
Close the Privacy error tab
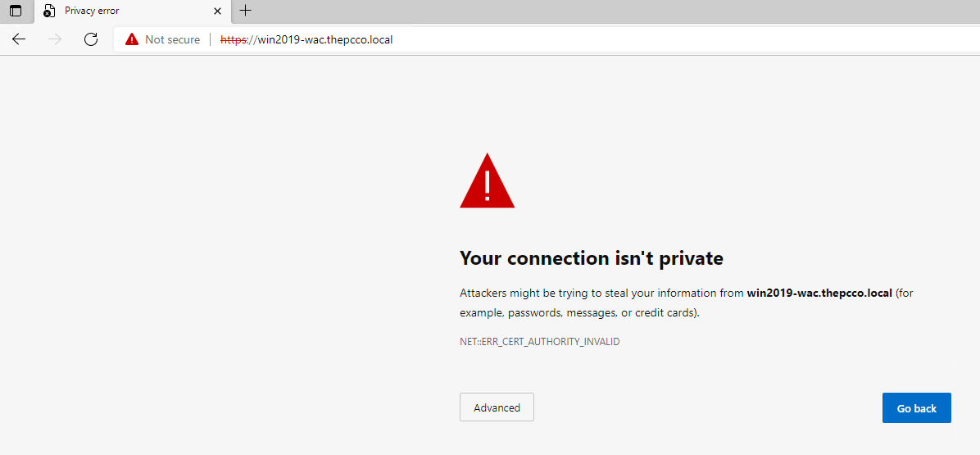(x=217, y=11)
